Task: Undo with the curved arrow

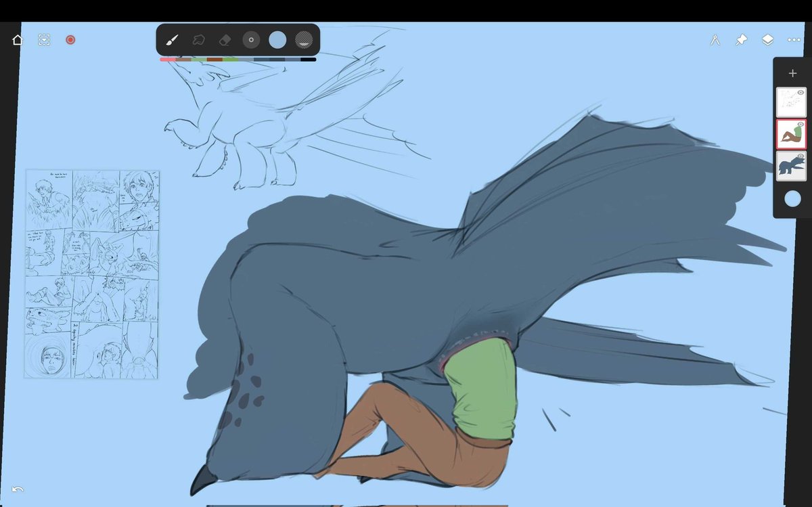Action: click(18, 489)
